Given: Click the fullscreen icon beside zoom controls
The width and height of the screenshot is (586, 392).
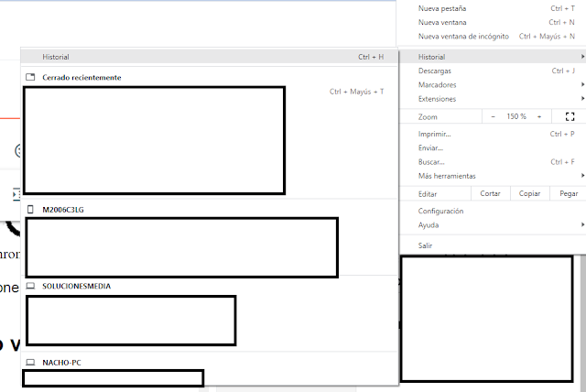Looking at the screenshot, I should click(x=570, y=117).
